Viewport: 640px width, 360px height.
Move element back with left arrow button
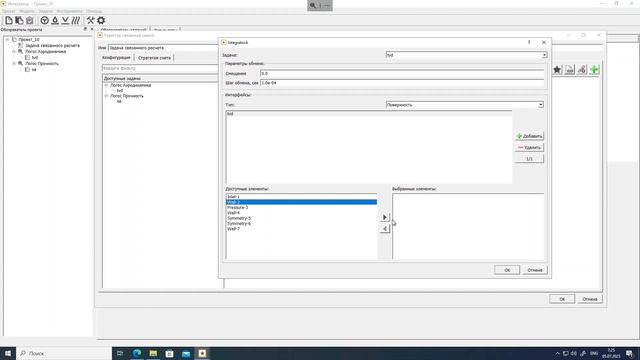point(384,229)
